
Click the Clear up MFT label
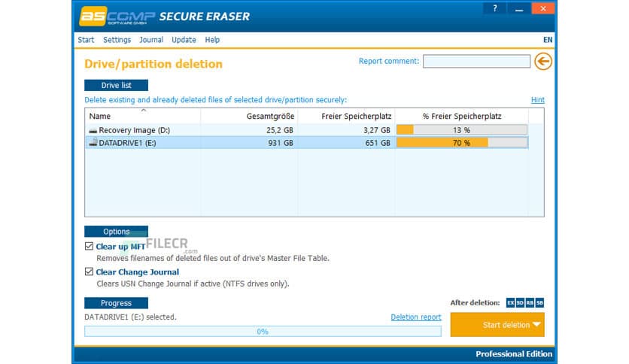point(120,247)
